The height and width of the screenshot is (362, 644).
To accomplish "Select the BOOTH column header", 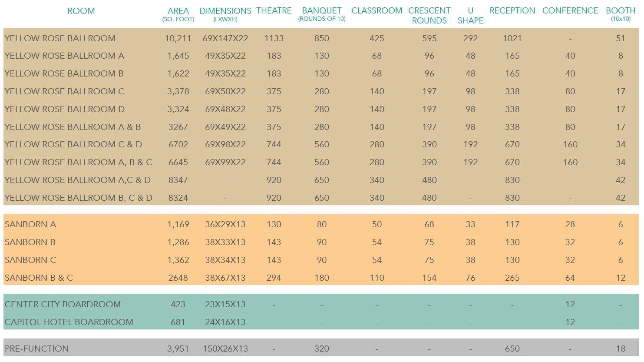I will coord(620,11).
